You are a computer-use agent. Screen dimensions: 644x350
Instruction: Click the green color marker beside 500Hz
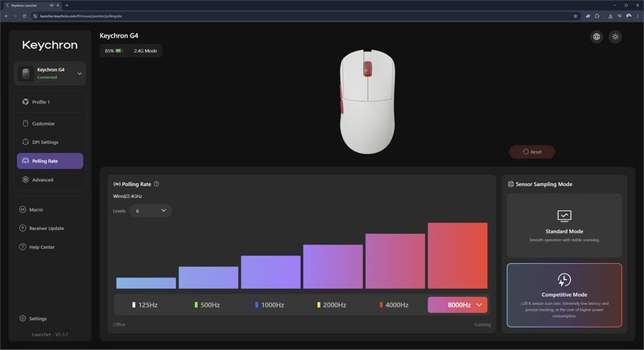tap(196, 305)
